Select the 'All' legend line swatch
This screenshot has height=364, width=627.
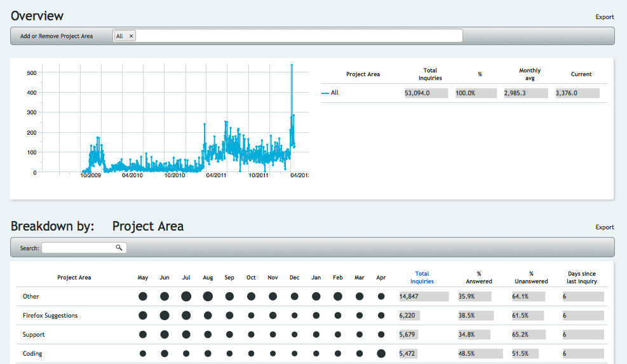coord(325,93)
